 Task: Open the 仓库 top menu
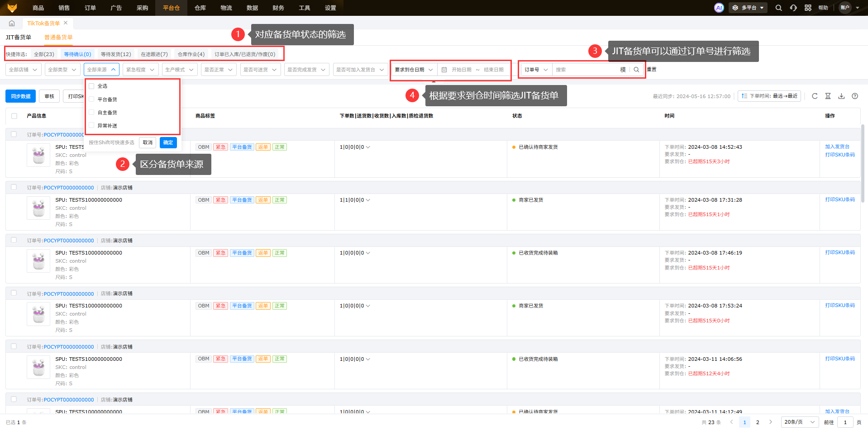pos(200,8)
